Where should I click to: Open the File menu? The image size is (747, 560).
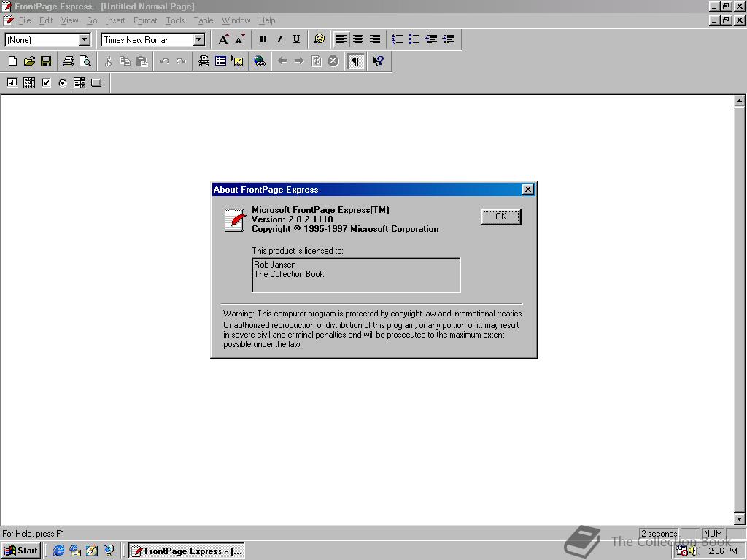25,20
